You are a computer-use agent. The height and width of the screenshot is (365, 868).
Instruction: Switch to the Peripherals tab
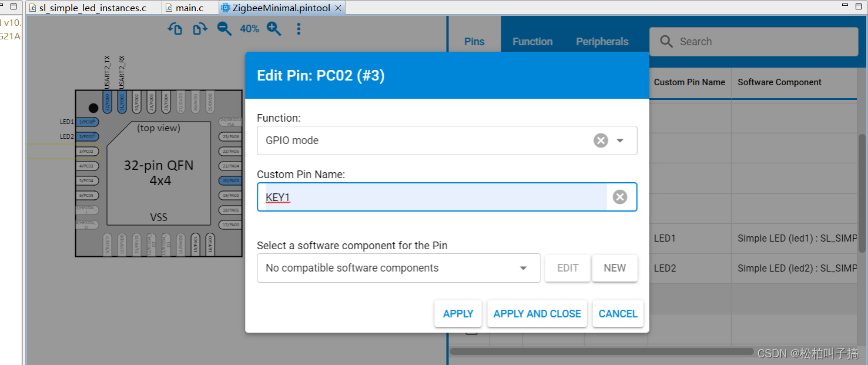coord(602,41)
